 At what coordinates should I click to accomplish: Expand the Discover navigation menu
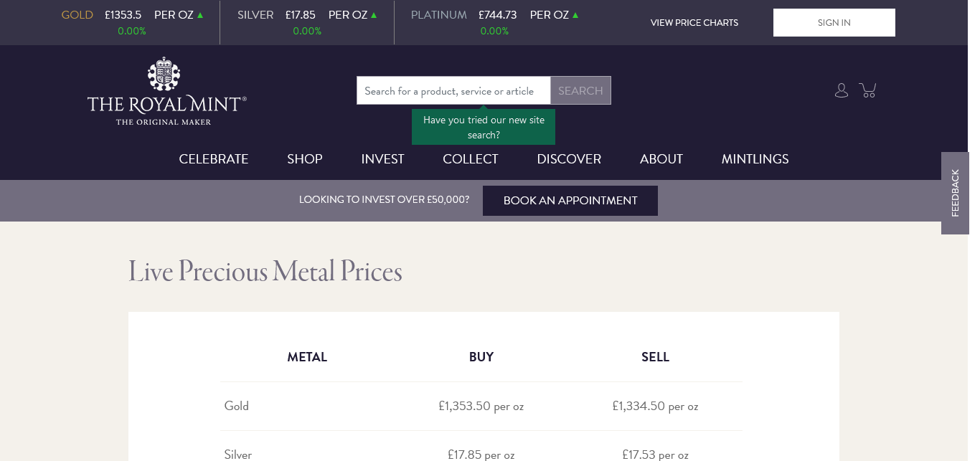pyautogui.click(x=569, y=159)
